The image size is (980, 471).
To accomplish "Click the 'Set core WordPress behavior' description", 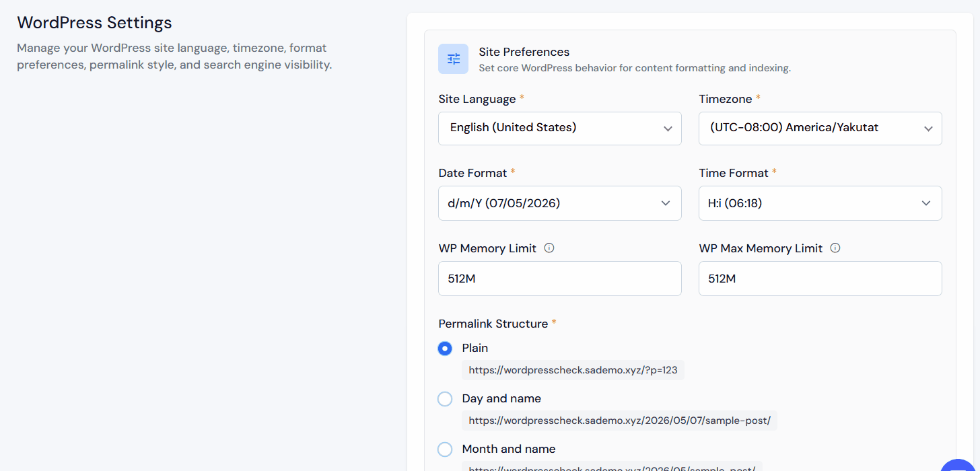I will pyautogui.click(x=635, y=68).
